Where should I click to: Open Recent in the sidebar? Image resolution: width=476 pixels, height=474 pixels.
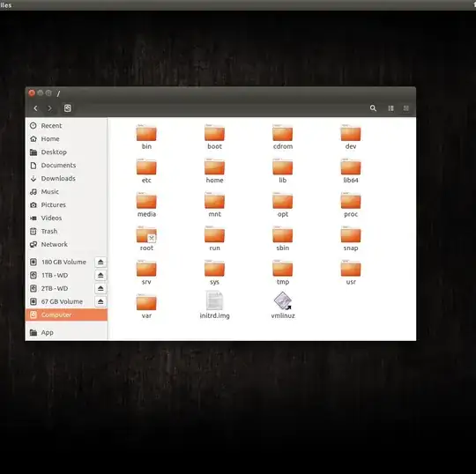66,126
